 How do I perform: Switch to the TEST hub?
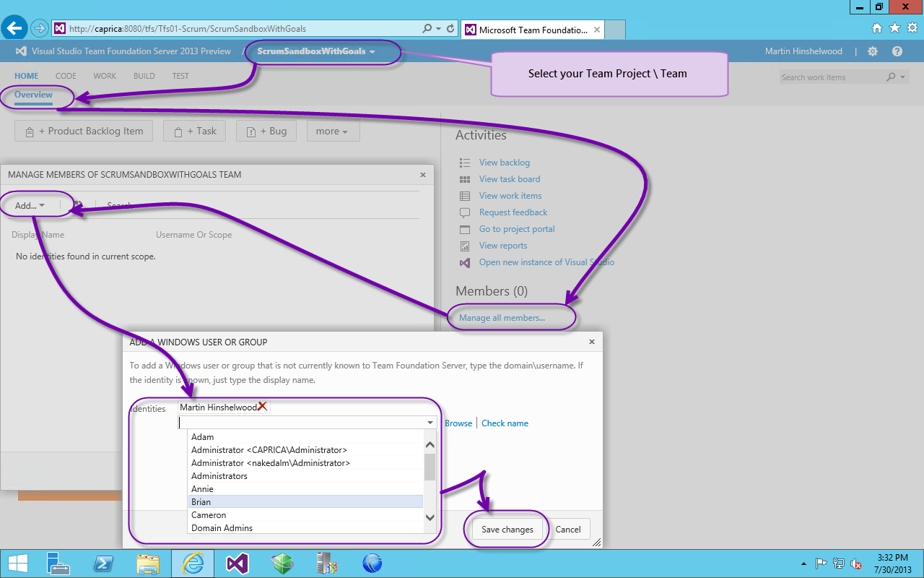pyautogui.click(x=180, y=76)
